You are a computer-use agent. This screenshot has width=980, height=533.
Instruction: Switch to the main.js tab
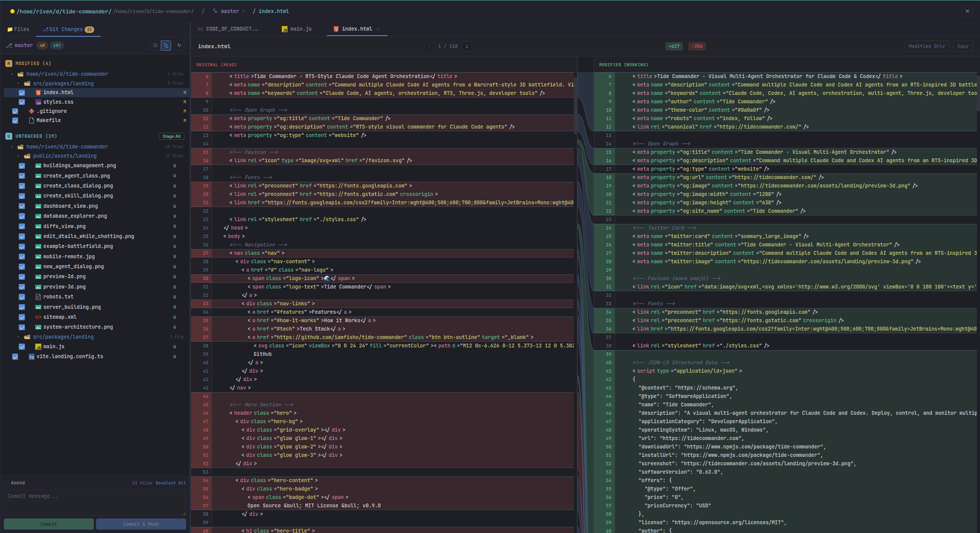click(301, 29)
